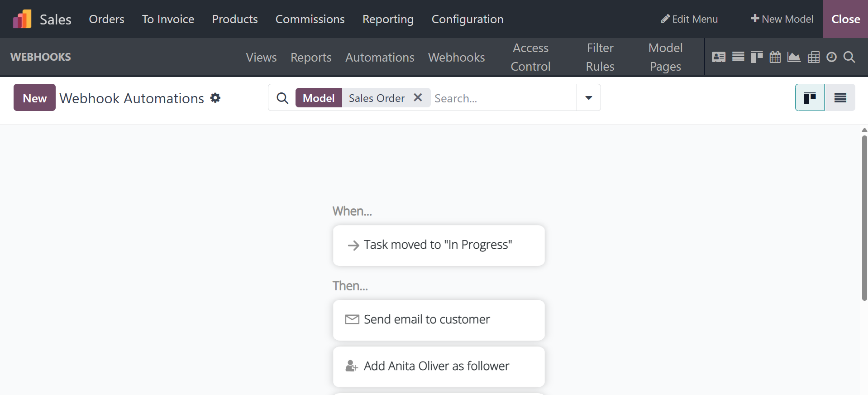
Task: Go to the Automations tab
Action: click(x=380, y=58)
